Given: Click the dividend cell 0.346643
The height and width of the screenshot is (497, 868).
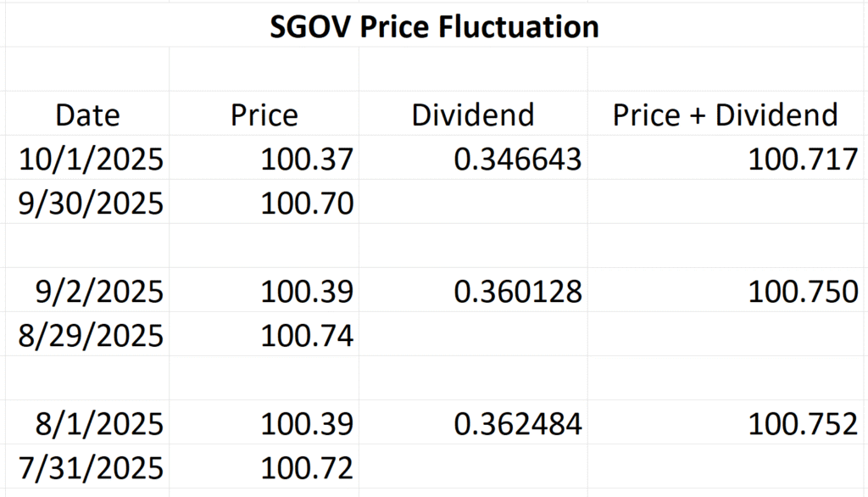Looking at the screenshot, I should pos(517,159).
